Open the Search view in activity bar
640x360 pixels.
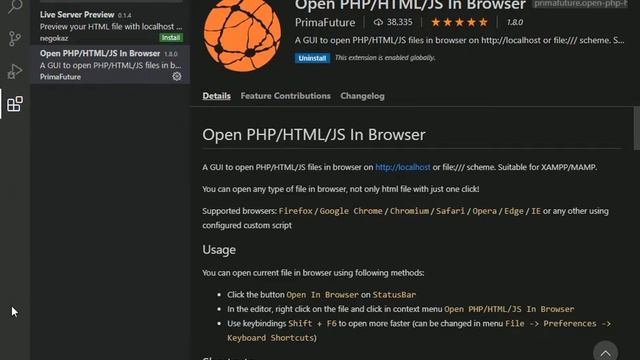pyautogui.click(x=15, y=6)
